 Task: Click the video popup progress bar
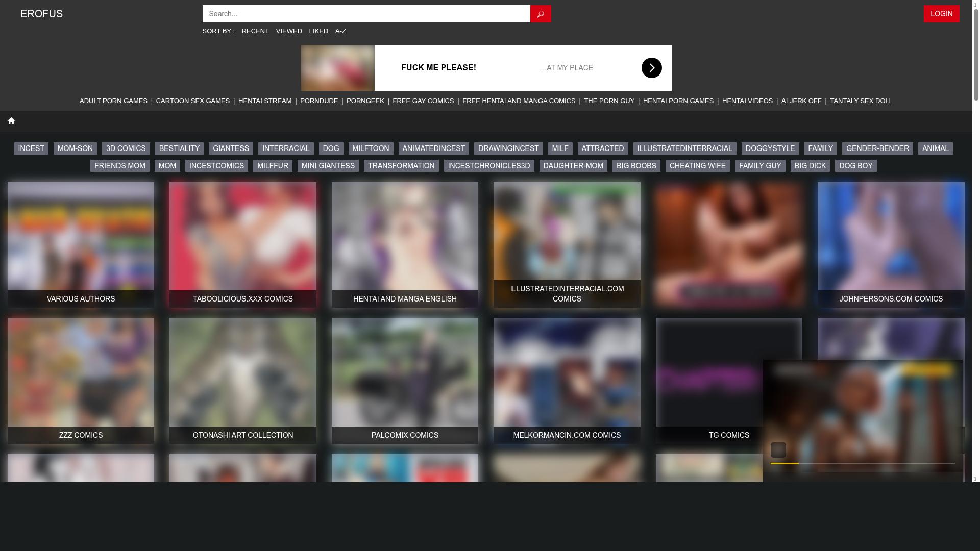click(862, 463)
